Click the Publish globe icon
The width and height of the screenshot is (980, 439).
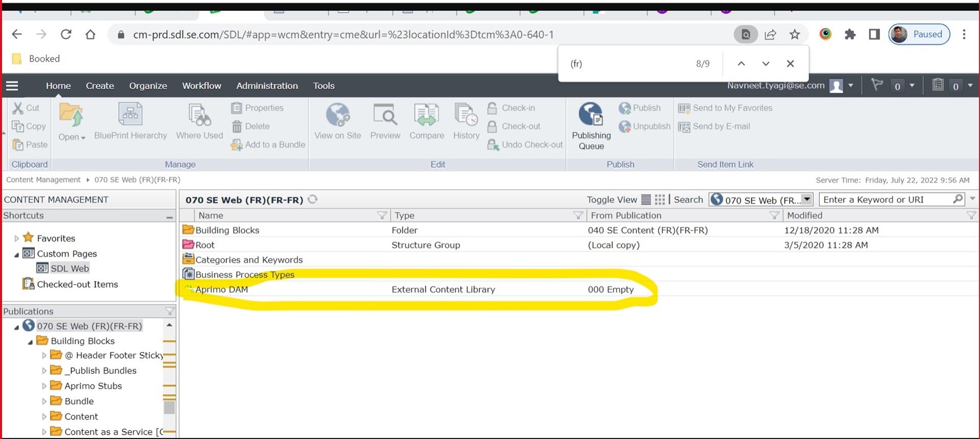625,108
